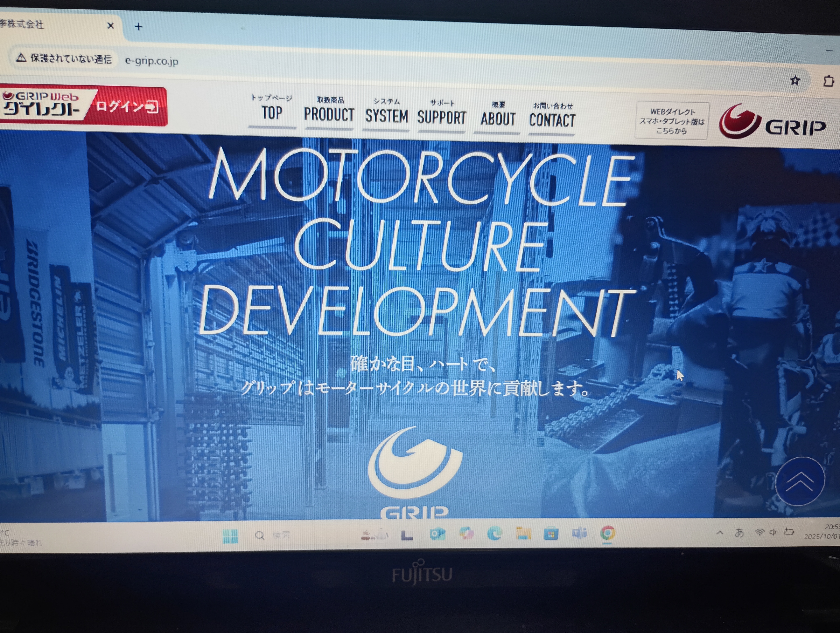Image resolution: width=840 pixels, height=633 pixels.
Task: Open Microsoft Edge from the taskbar
Action: pyautogui.click(x=495, y=534)
